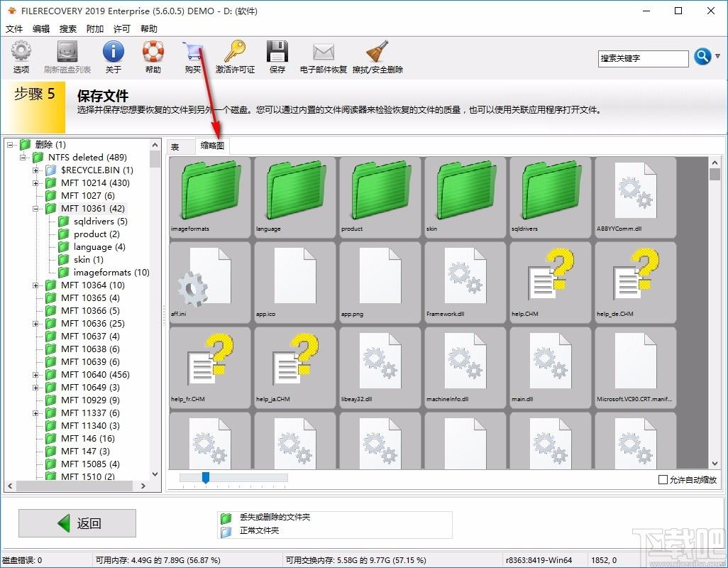The height and width of the screenshot is (568, 728).
Task: Select the MFT 11340 (3) tree item
Action: 90,426
